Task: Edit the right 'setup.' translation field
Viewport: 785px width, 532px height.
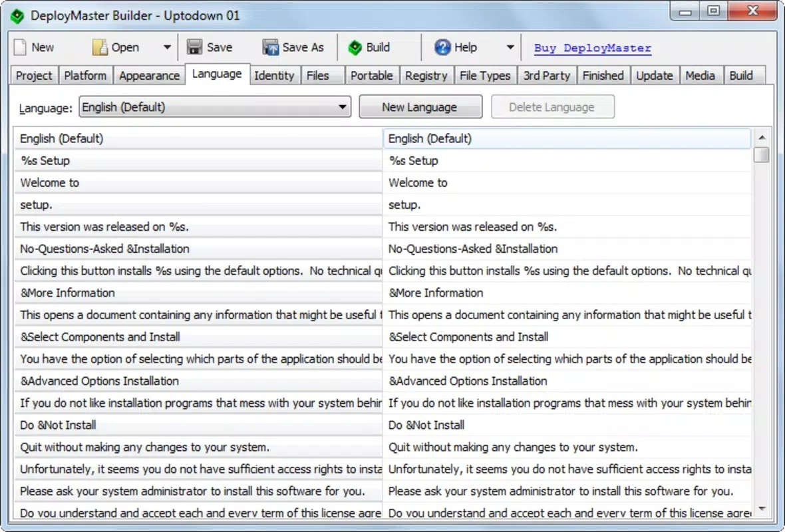Action: pos(567,205)
